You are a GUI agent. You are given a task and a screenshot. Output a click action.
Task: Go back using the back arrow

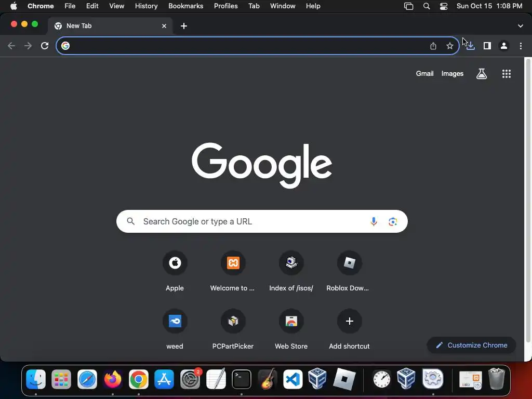pos(11,46)
